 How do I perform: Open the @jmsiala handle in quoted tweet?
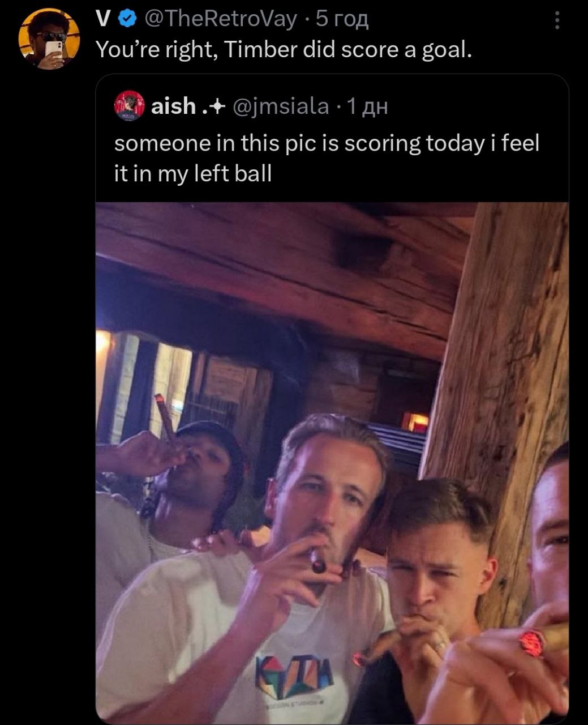[281, 106]
